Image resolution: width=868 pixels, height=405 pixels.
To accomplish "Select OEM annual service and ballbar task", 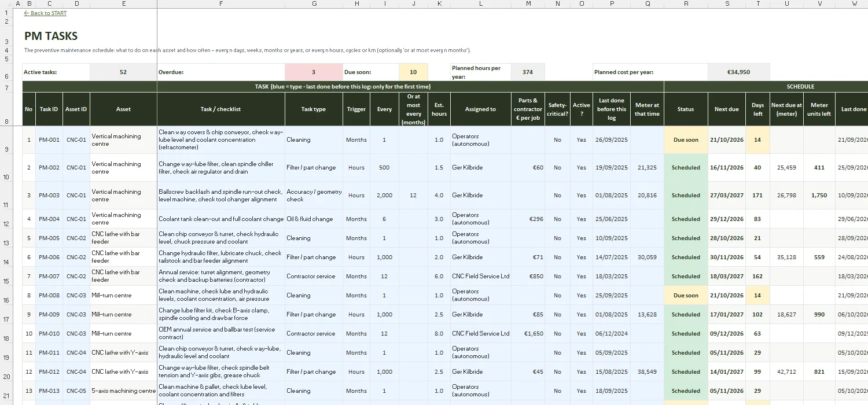I will click(220, 334).
